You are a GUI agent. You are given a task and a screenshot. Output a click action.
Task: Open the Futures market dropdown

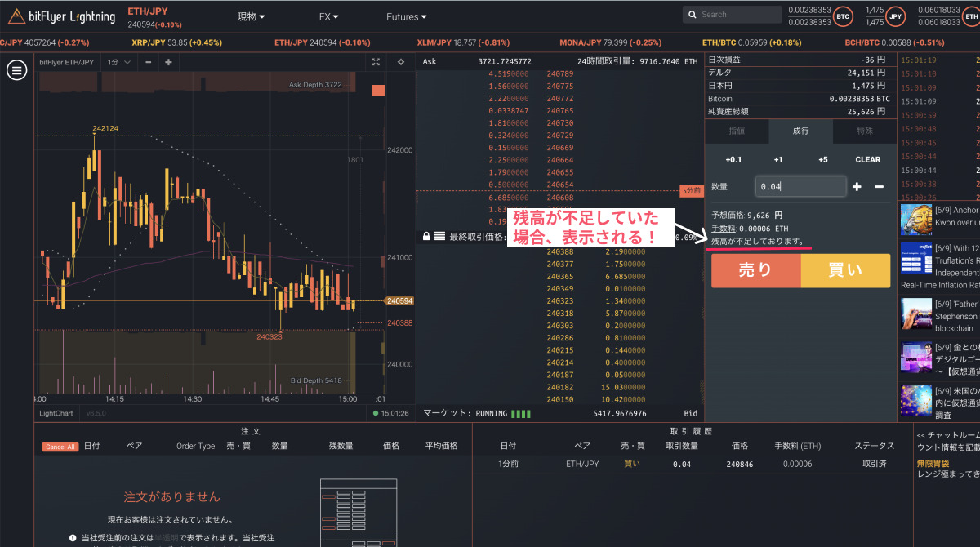406,16
